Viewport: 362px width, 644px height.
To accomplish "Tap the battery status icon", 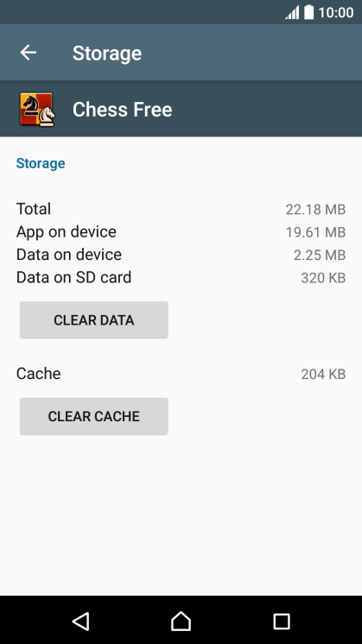I will [x=308, y=12].
